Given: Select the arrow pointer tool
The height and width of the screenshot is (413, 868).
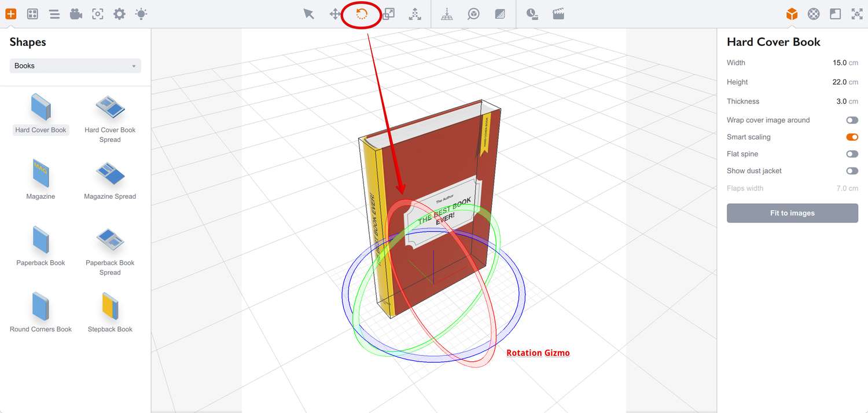Looking at the screenshot, I should pos(309,14).
